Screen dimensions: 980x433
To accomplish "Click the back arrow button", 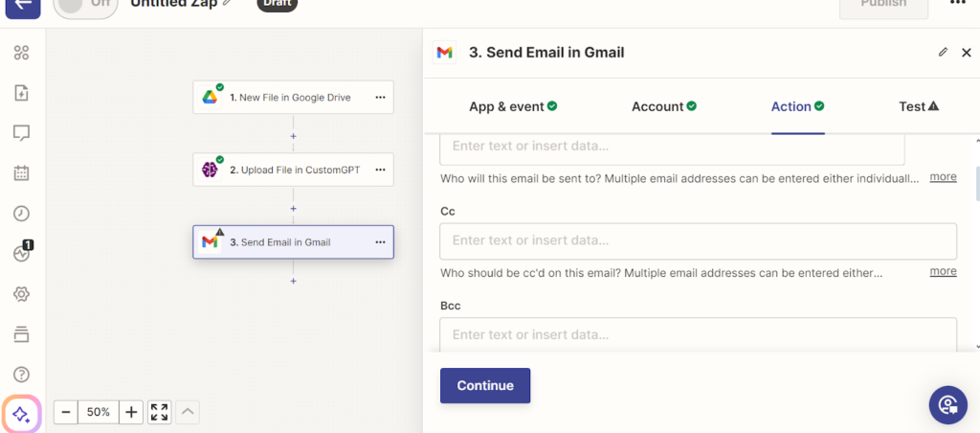I will 23,5.
